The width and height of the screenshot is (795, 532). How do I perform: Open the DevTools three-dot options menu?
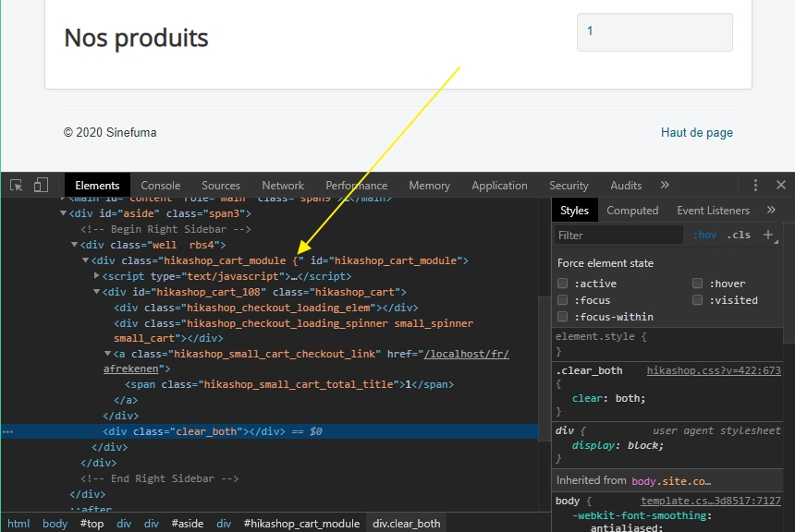click(755, 186)
